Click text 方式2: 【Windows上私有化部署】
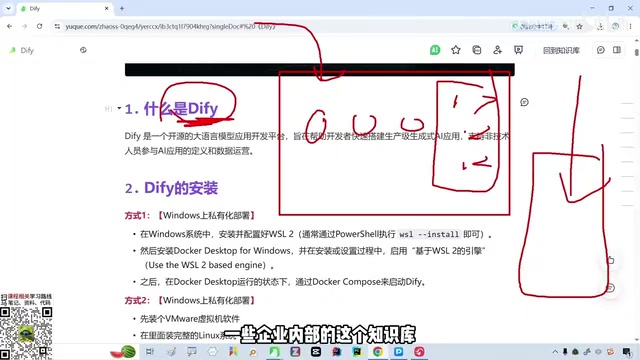The width and height of the screenshot is (640, 360). coord(190,300)
